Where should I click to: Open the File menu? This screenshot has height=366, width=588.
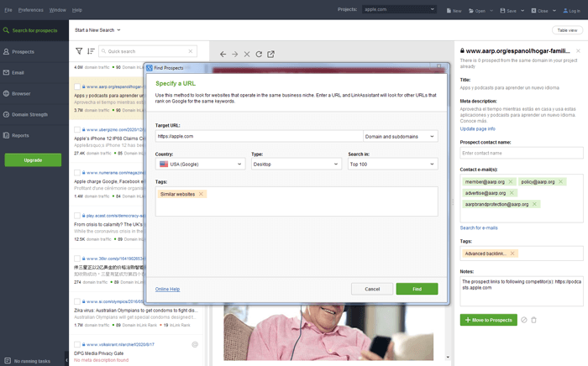(8, 10)
